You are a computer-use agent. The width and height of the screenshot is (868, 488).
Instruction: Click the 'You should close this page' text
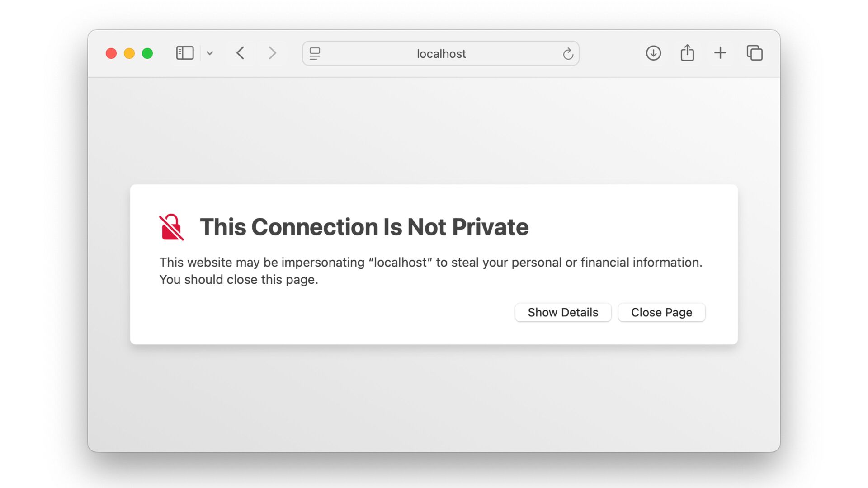[239, 280]
